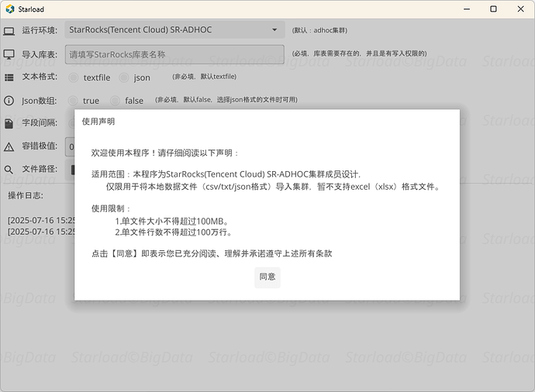The image size is (535, 392).
Task: Click the warning triangle icon beside 容错极值
Action: point(9,147)
